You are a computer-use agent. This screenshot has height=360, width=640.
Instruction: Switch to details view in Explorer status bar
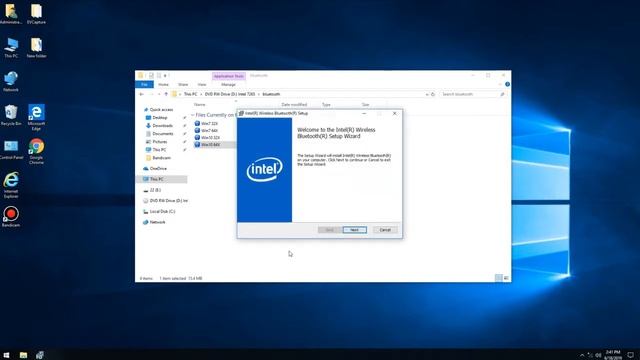498,278
